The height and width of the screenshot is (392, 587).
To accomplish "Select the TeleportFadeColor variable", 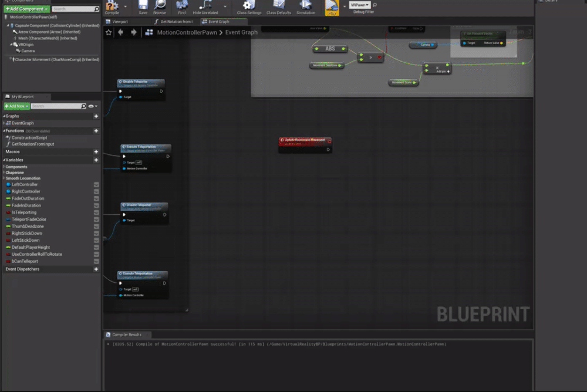I will (x=29, y=219).
